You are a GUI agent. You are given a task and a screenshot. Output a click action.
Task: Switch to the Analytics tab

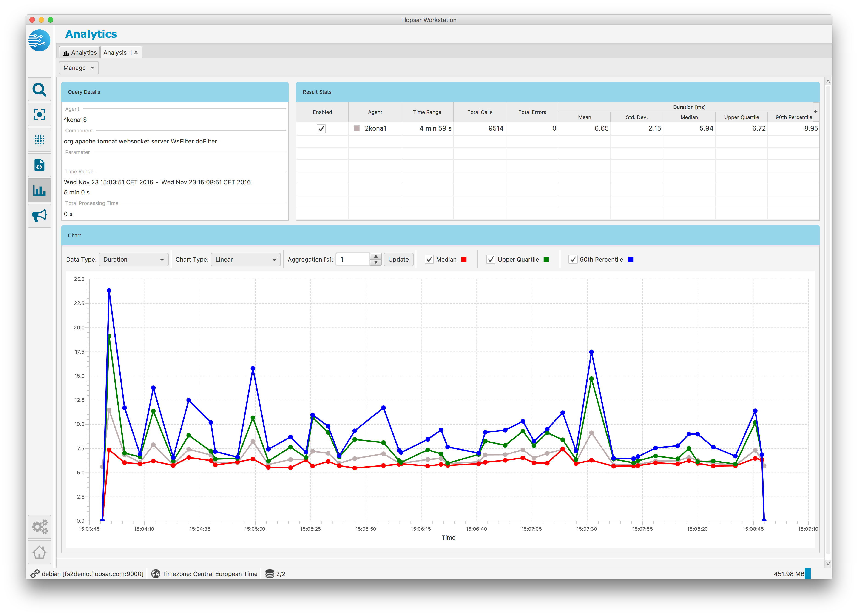(x=80, y=53)
